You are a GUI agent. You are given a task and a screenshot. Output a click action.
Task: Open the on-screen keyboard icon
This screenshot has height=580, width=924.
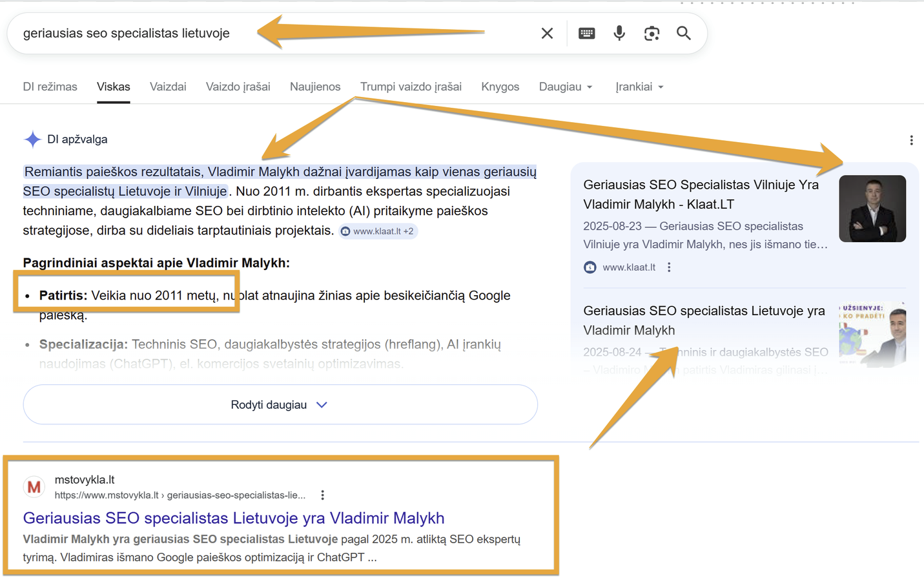tap(586, 34)
